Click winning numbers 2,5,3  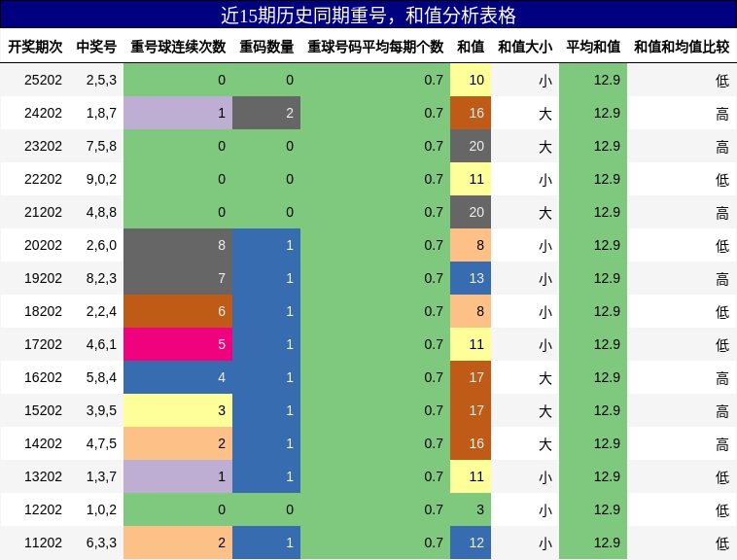click(101, 80)
